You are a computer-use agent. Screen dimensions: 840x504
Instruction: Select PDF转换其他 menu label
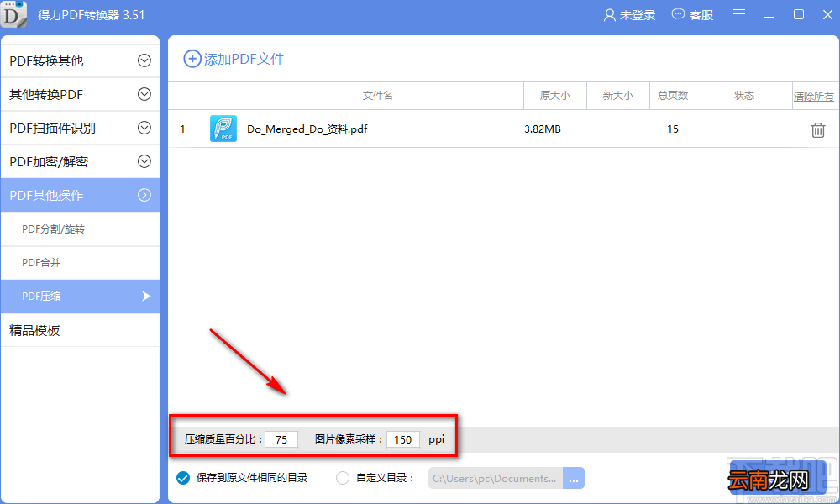coord(46,61)
